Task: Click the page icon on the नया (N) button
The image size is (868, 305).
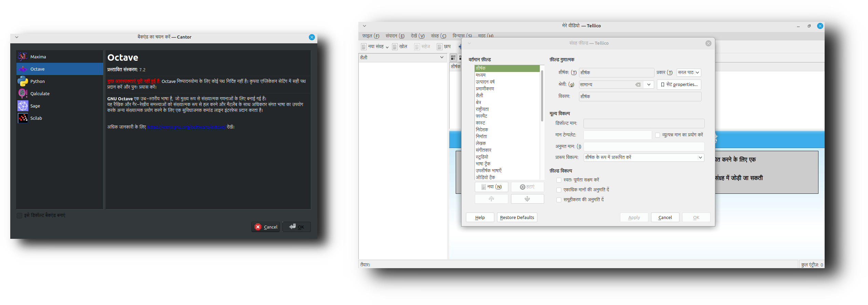Action: tap(483, 187)
